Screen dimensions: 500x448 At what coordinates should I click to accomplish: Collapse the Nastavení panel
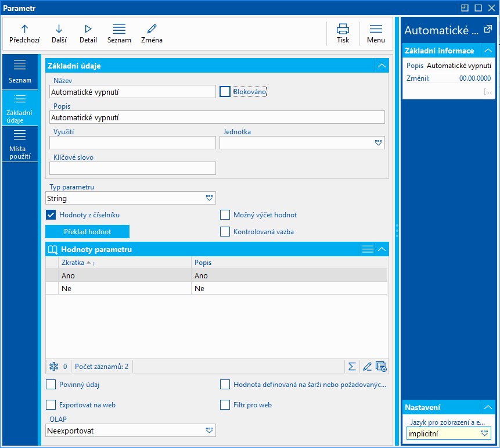coord(488,407)
